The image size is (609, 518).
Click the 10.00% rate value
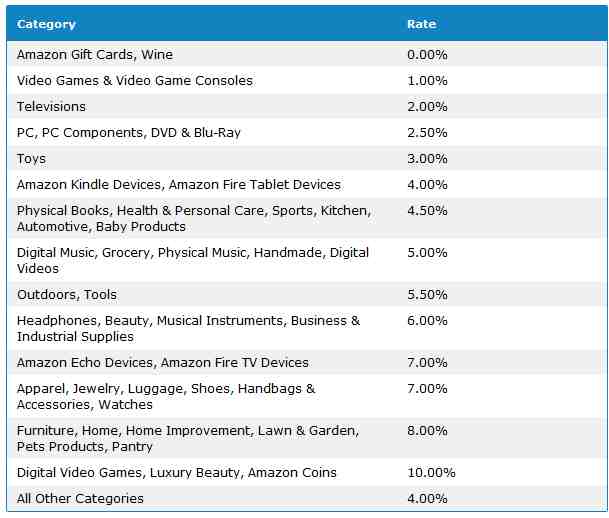click(431, 473)
